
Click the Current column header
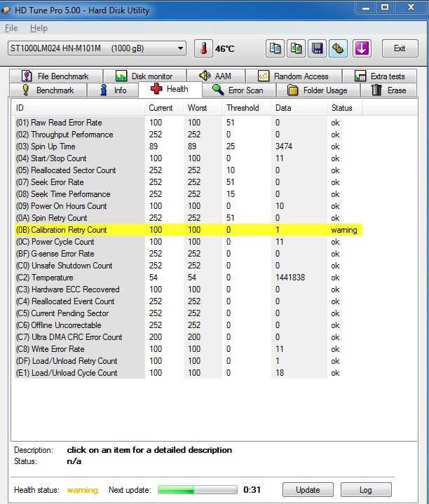click(x=164, y=108)
